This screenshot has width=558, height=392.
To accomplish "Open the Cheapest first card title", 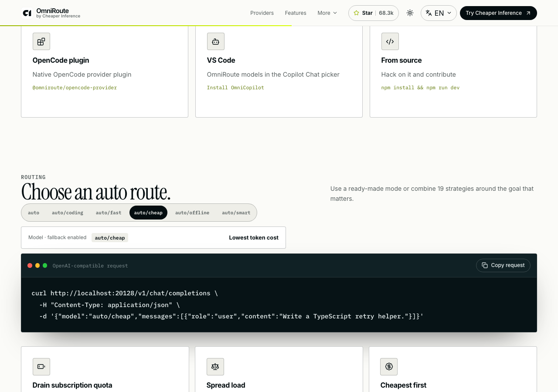I will pos(403,385).
